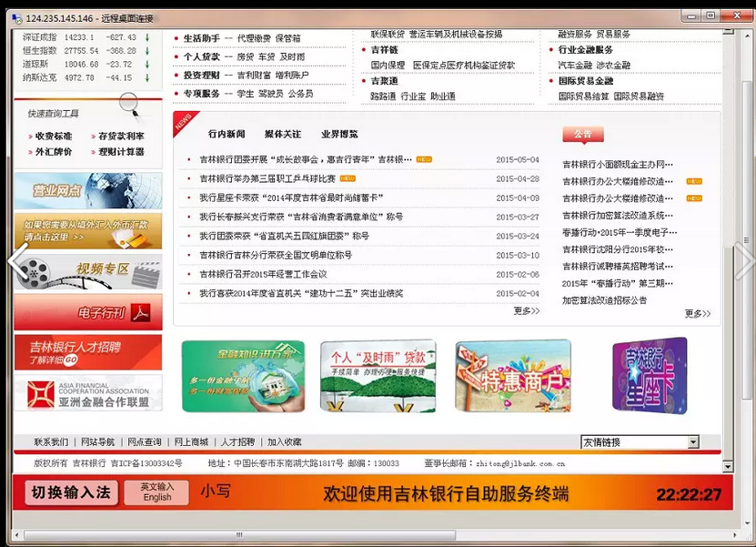Click the remote desktop icon in title bar
The width and height of the screenshot is (756, 547).
click(17, 19)
